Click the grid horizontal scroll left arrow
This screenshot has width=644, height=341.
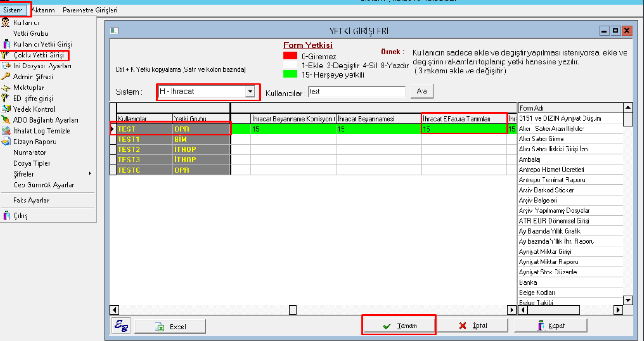(x=114, y=310)
